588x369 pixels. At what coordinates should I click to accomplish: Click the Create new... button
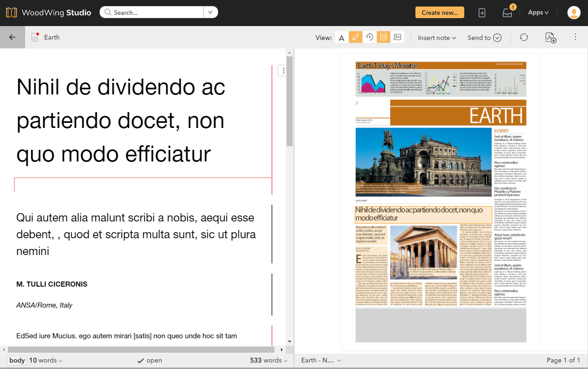pyautogui.click(x=440, y=13)
